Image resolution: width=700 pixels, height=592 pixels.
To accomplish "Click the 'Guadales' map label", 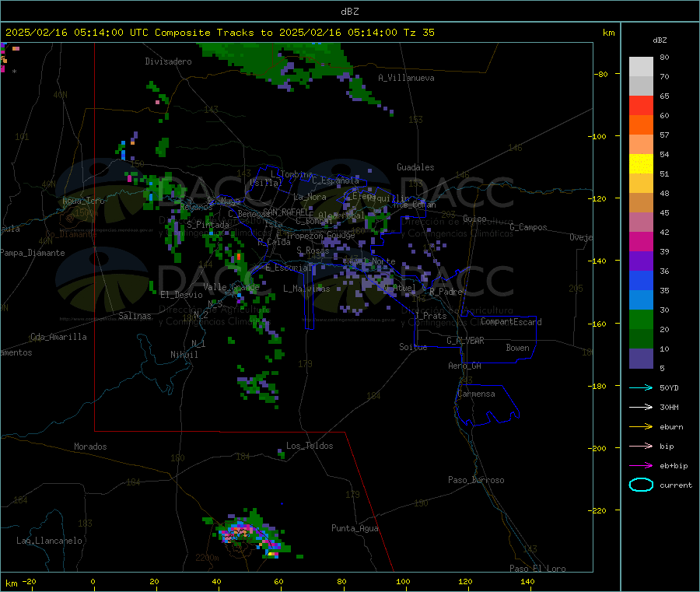I will pos(415,167).
